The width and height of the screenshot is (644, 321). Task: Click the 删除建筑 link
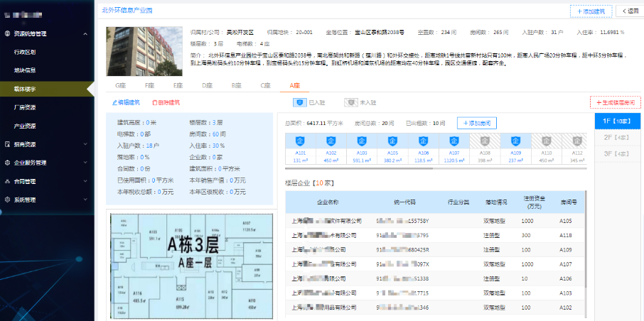(x=166, y=102)
